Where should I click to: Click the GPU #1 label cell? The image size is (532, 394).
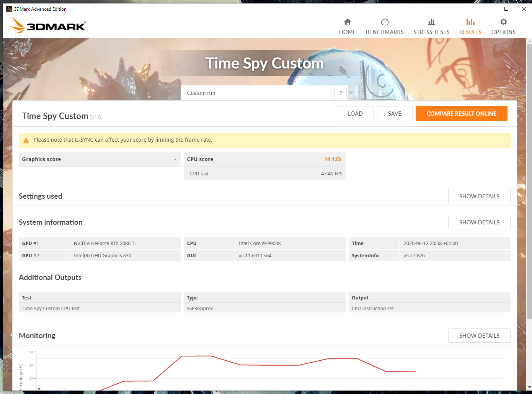click(x=44, y=243)
